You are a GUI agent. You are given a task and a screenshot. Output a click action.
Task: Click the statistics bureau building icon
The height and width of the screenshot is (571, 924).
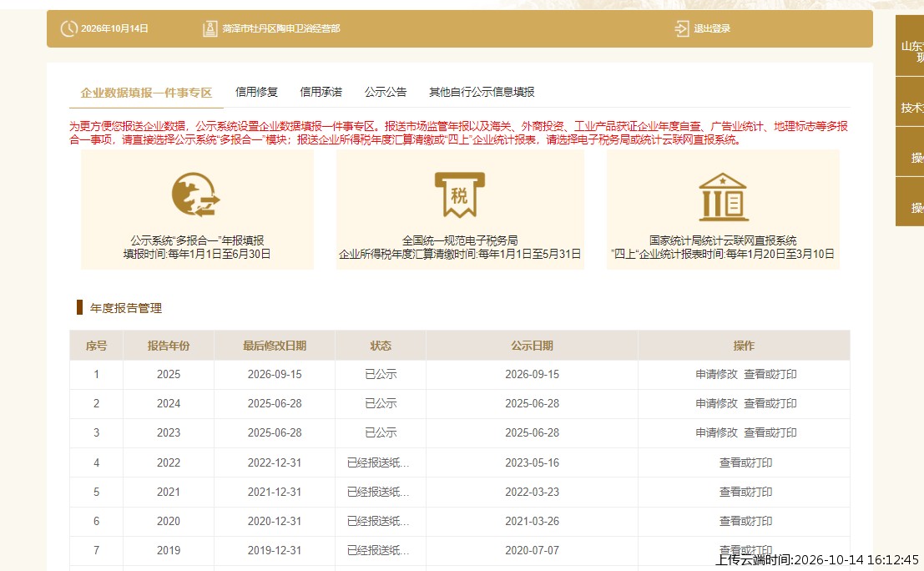pos(723,197)
